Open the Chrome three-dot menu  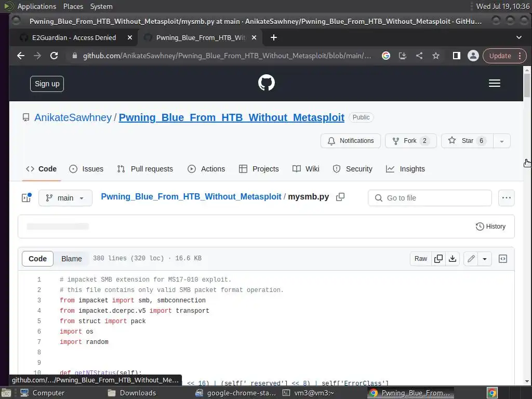(520, 56)
